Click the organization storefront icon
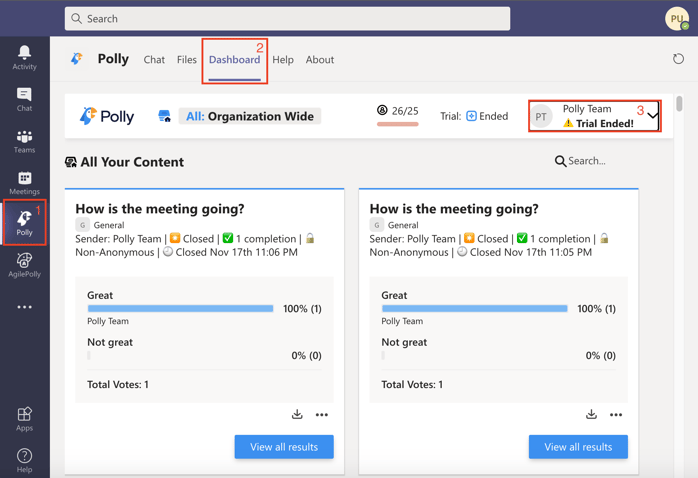 [x=164, y=116]
